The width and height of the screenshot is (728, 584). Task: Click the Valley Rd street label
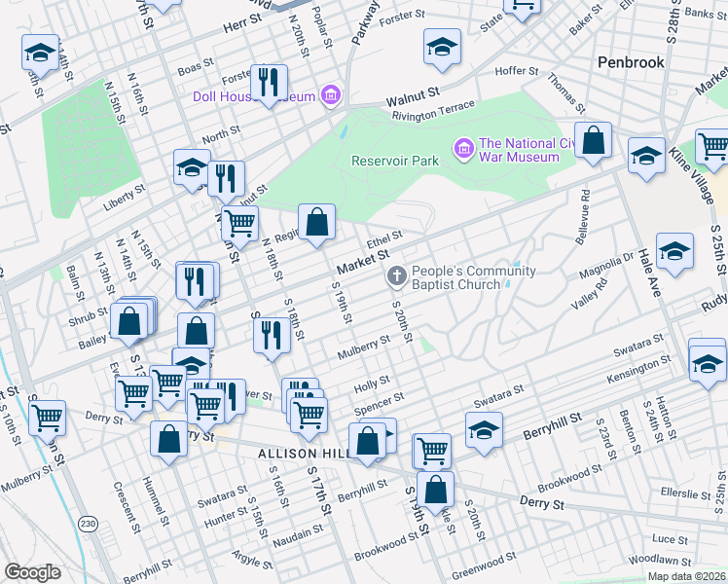pos(589,294)
